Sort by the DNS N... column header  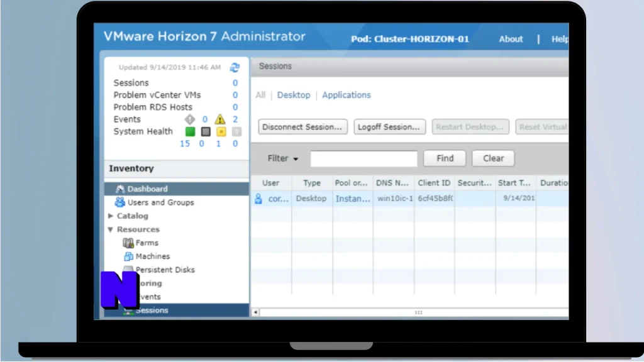point(392,183)
